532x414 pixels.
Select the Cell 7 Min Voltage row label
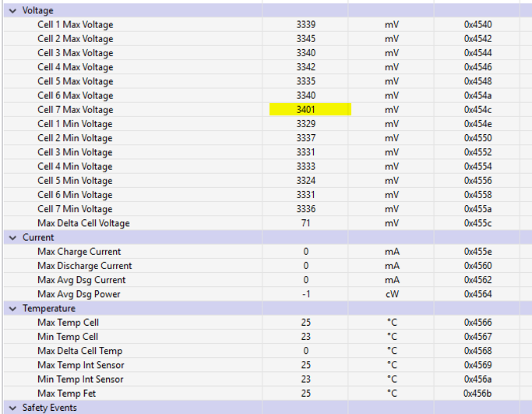pos(75,209)
